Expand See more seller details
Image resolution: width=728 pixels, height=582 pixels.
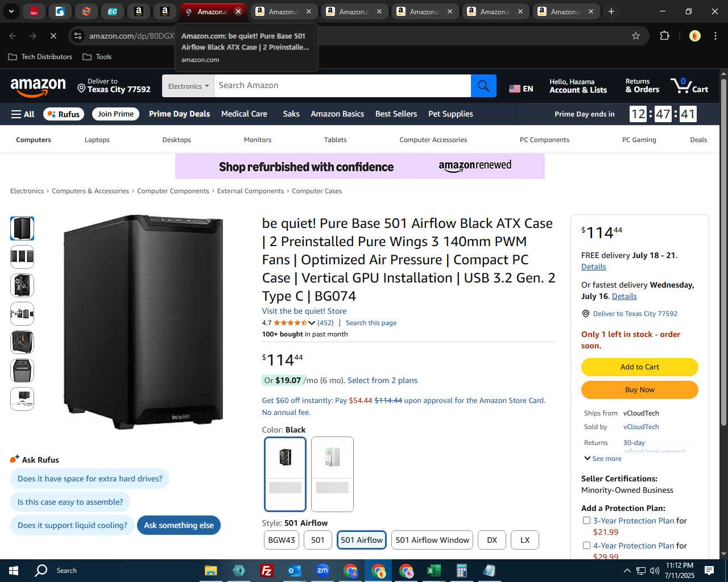point(603,459)
